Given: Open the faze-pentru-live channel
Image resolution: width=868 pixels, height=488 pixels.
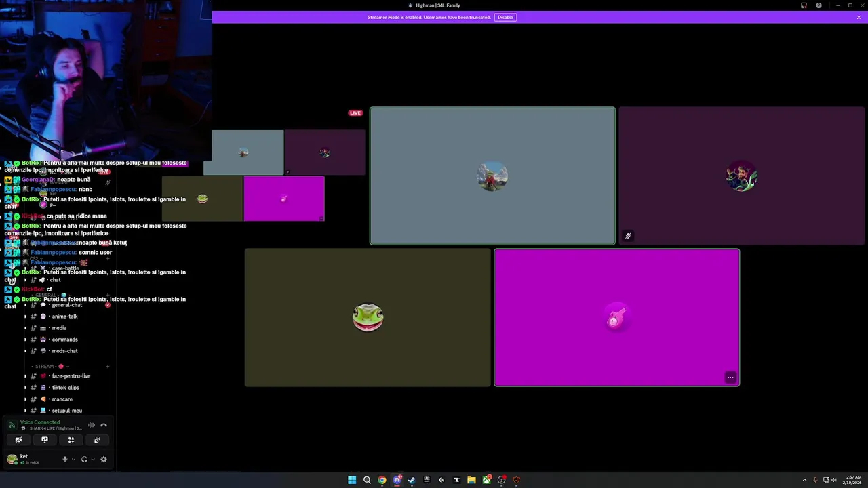Looking at the screenshot, I should [x=71, y=376].
